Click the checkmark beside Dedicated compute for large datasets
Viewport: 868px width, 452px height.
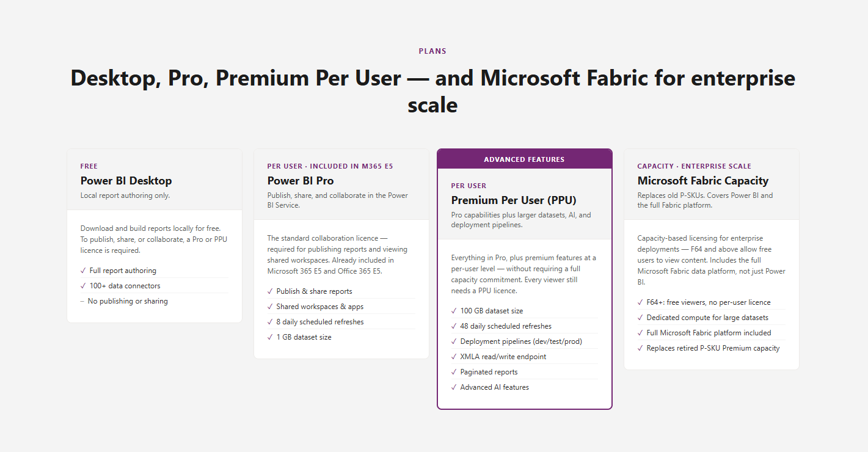click(x=640, y=318)
